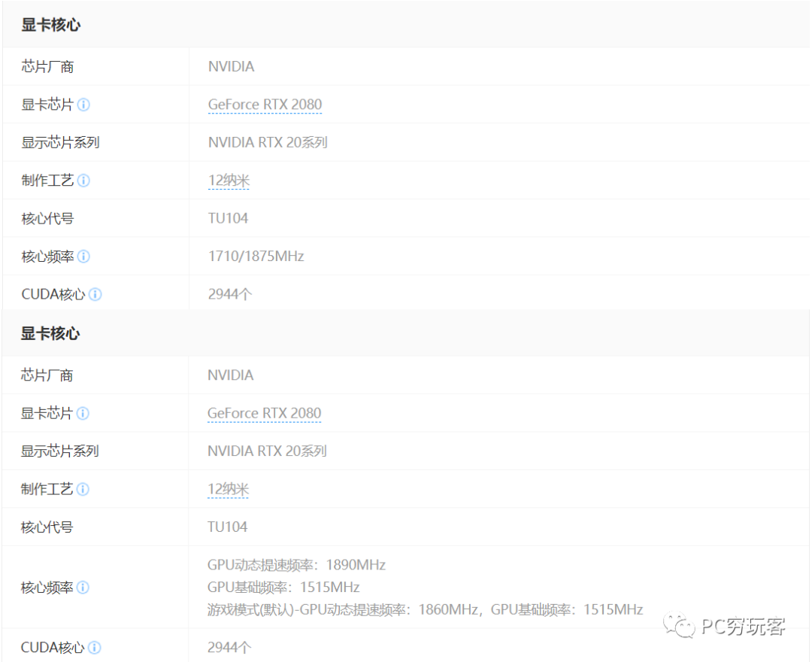812x662 pixels.
Task: Click 核心频率 label in lower table
Action: point(47,588)
